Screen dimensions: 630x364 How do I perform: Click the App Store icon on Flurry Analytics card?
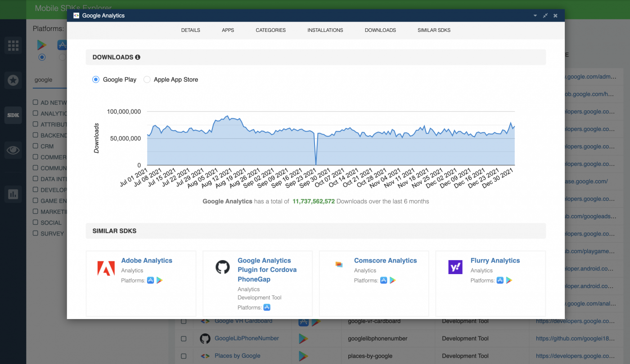coord(500,280)
